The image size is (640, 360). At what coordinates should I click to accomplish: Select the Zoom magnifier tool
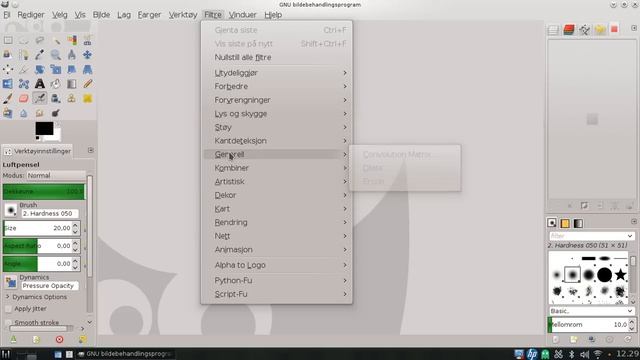coord(56,55)
